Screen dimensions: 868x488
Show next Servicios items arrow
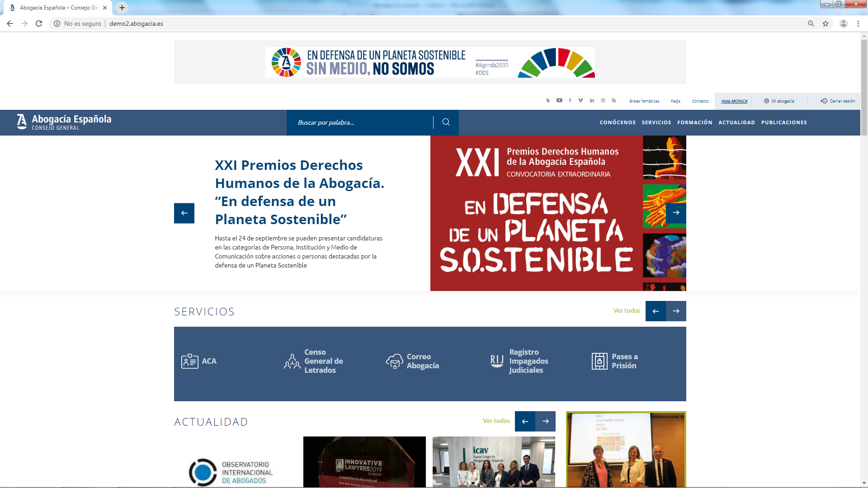click(676, 311)
